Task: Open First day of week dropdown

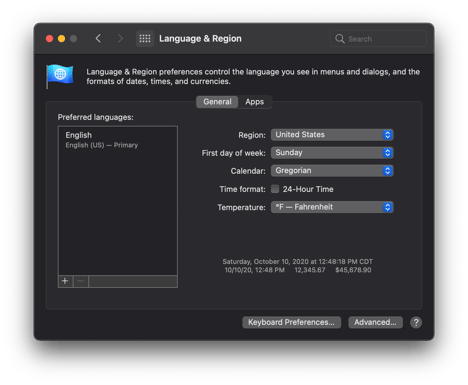Action: (x=332, y=153)
